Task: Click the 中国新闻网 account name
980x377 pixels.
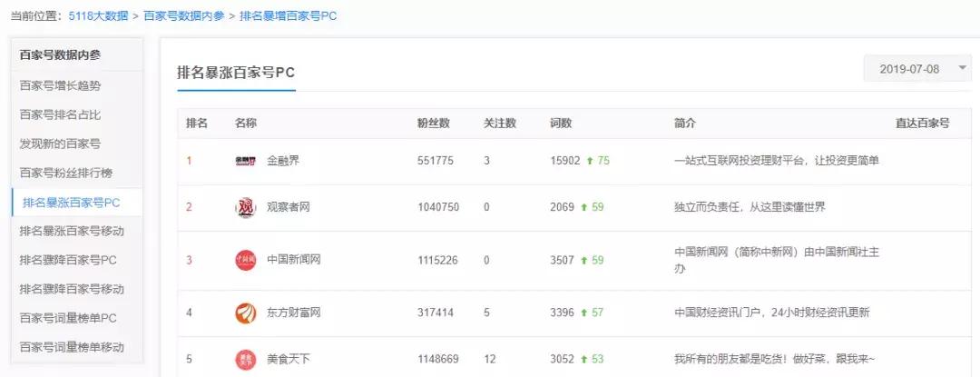Action: coord(294,260)
